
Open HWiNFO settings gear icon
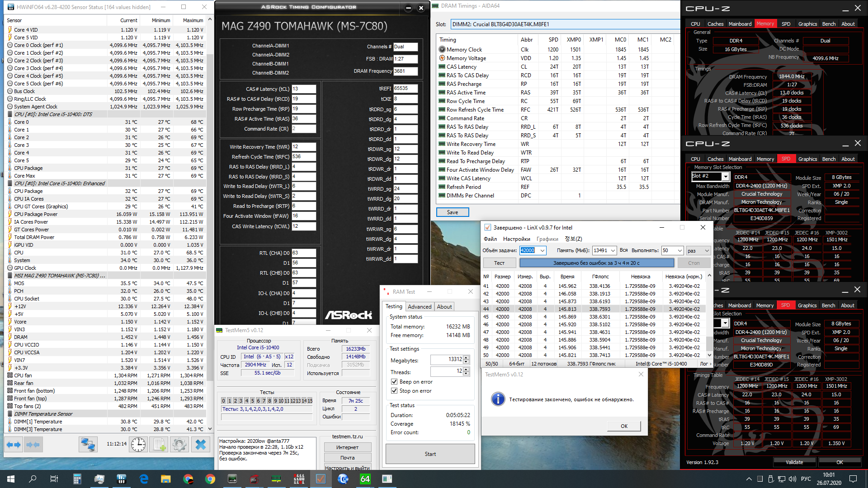[x=179, y=445]
